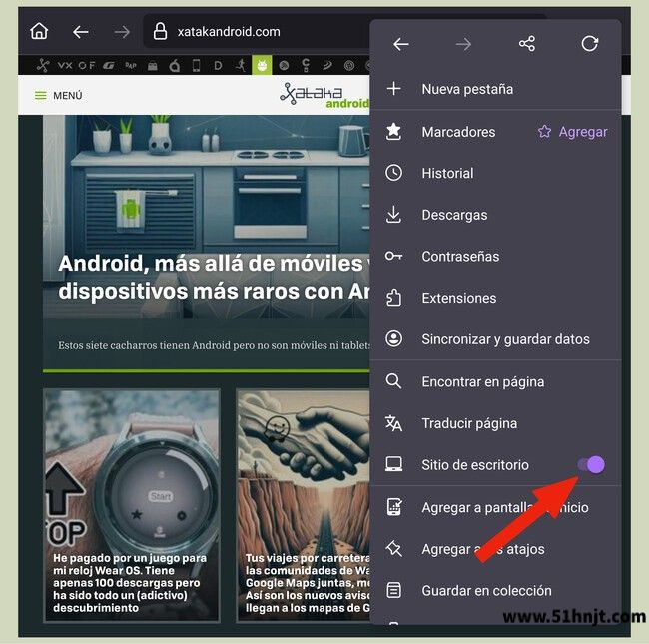Tap the D icon in network bar
Image resolution: width=649 pixels, height=644 pixels.
point(218,65)
